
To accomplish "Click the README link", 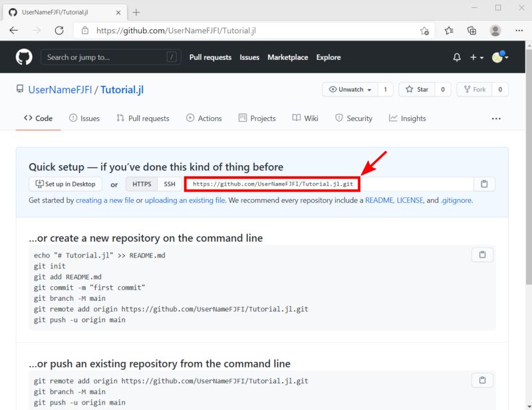I will pyautogui.click(x=379, y=200).
